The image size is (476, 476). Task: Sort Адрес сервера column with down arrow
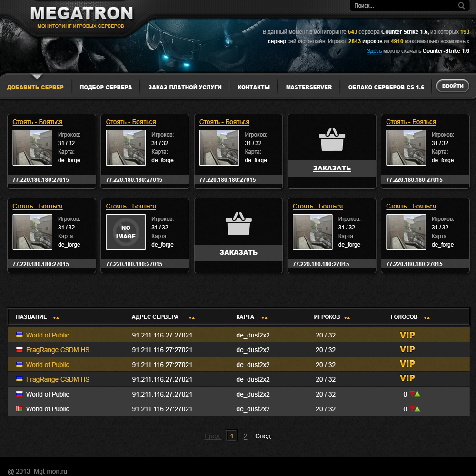[190, 318]
